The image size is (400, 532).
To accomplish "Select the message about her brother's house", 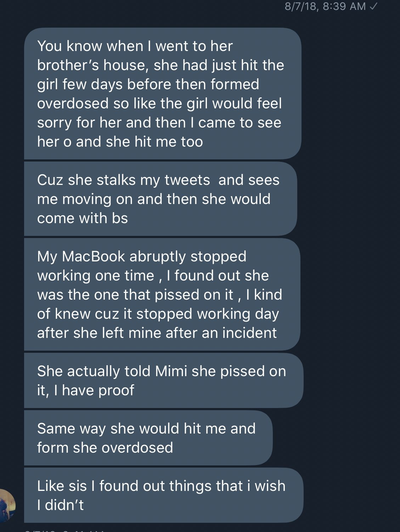I will 163,94.
